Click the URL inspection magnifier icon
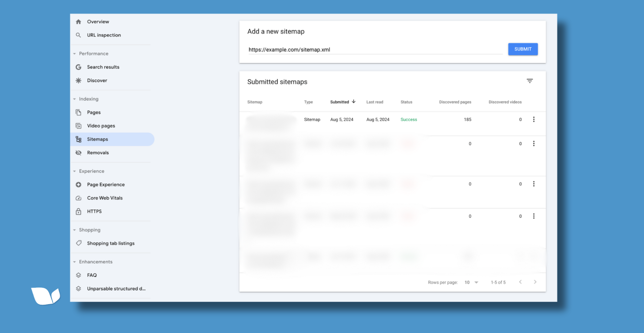Screen dimensions: 644x333 coord(78,35)
